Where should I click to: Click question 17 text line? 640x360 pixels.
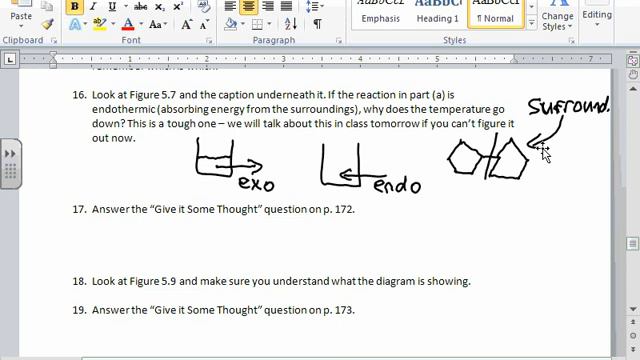coord(223,209)
